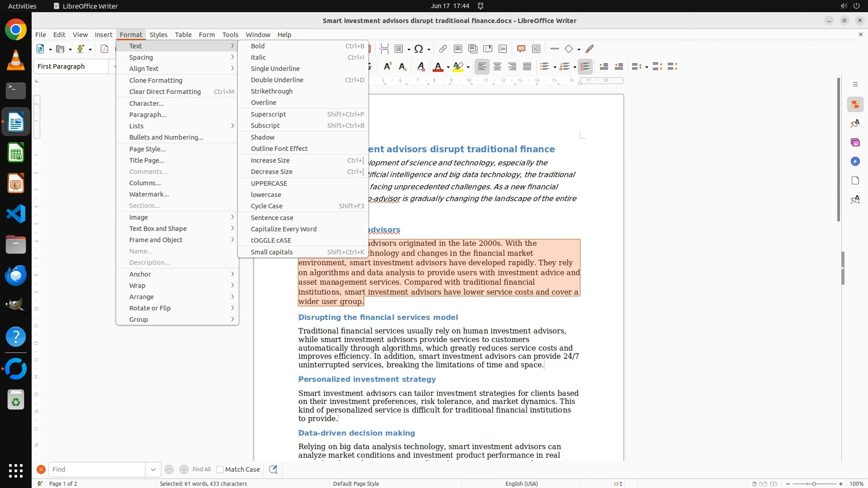The width and height of the screenshot is (868, 488).
Task: Open the sidebar Navigator panel icon
Action: [855, 161]
